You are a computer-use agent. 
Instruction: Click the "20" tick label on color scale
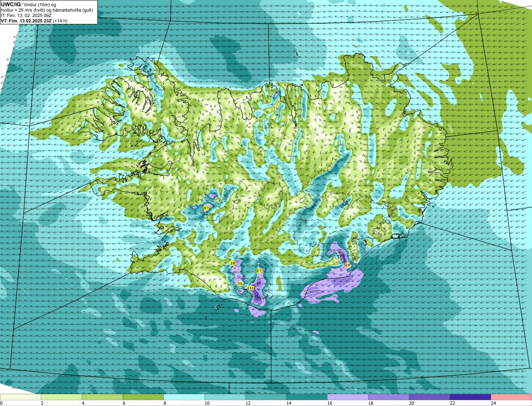pos(411,403)
